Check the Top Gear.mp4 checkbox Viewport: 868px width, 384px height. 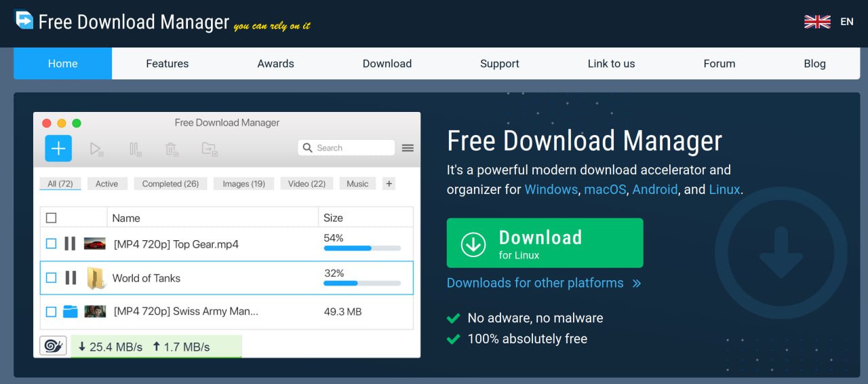point(51,244)
